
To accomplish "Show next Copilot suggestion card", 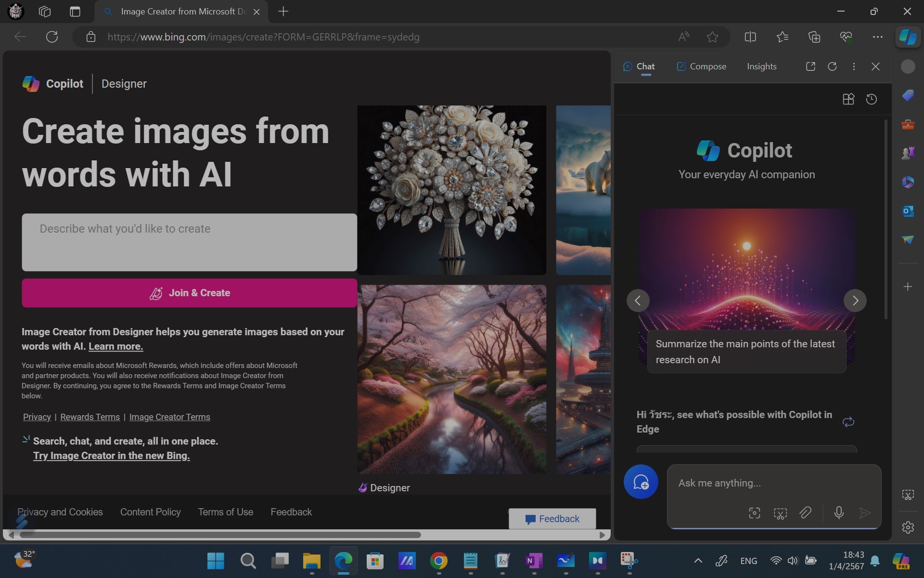I will (x=855, y=301).
